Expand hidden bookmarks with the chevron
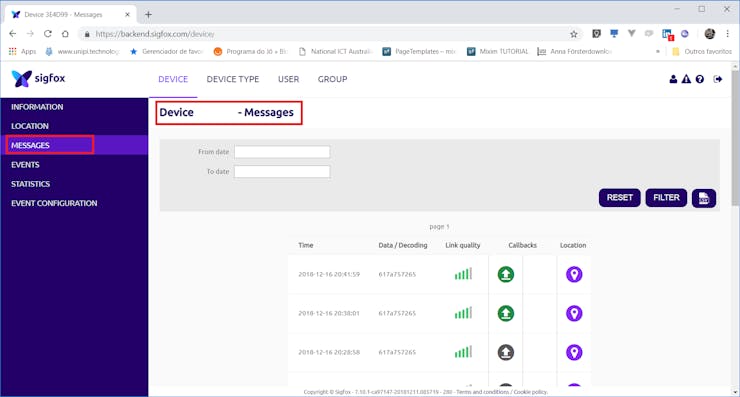The width and height of the screenshot is (740, 397). coord(657,51)
